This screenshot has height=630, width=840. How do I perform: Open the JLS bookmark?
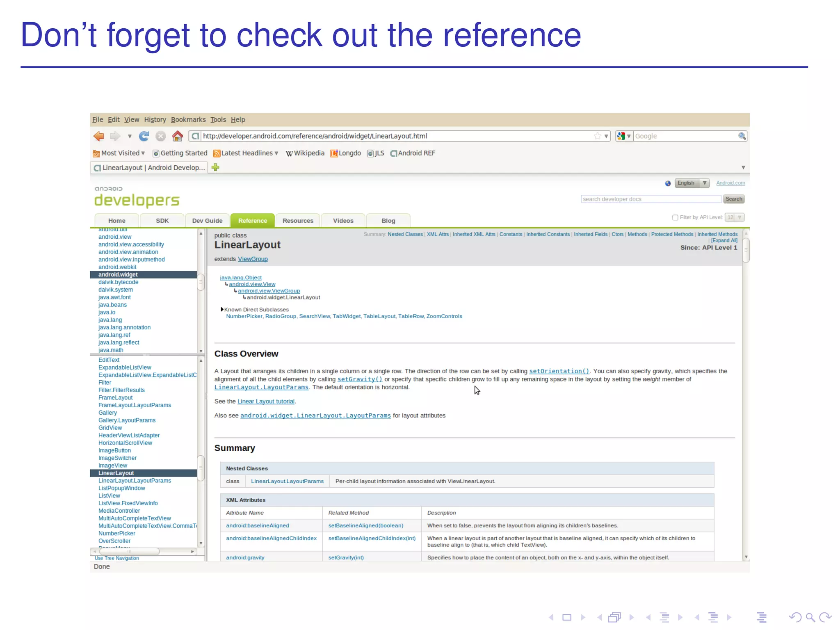[x=376, y=153]
